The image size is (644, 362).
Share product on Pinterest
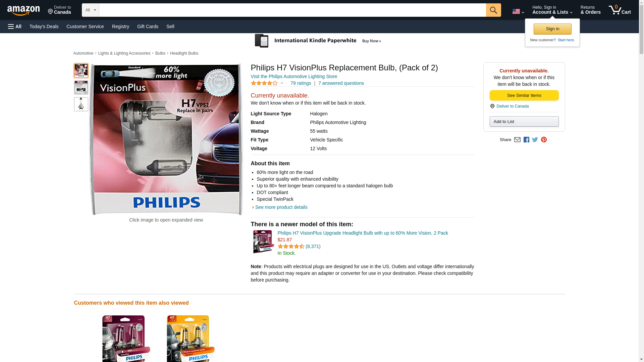(544, 140)
